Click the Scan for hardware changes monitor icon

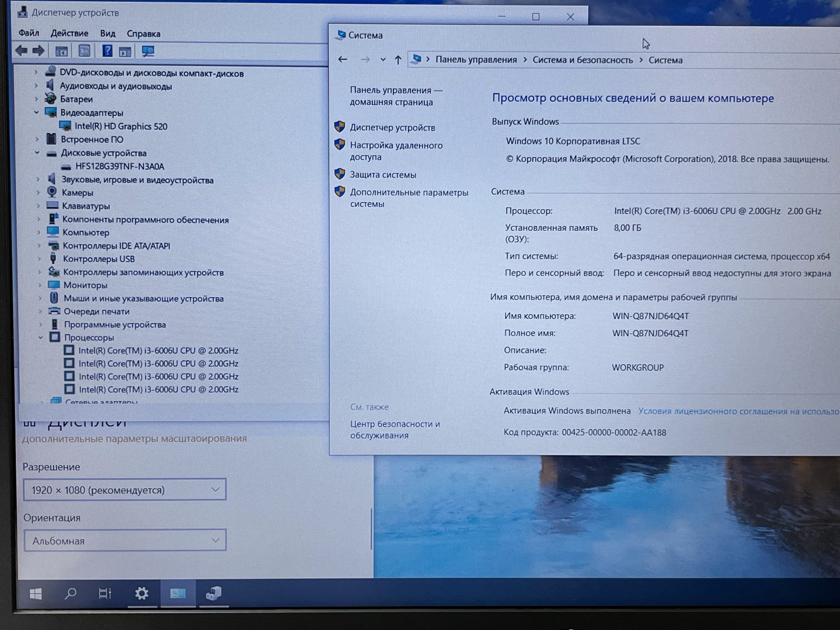point(148,52)
